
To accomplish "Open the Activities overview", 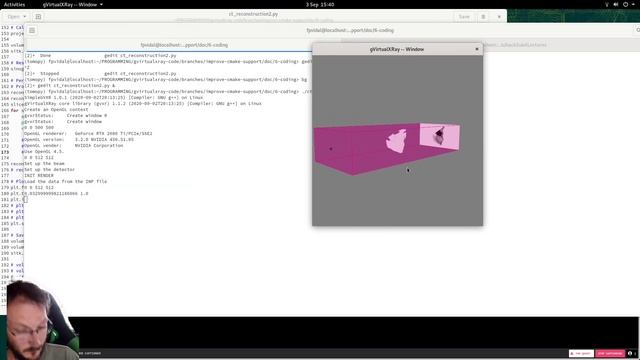I will click(x=14, y=4).
